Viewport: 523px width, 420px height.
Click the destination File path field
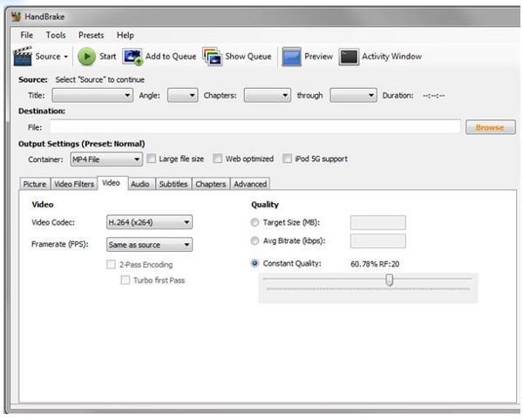pos(255,127)
